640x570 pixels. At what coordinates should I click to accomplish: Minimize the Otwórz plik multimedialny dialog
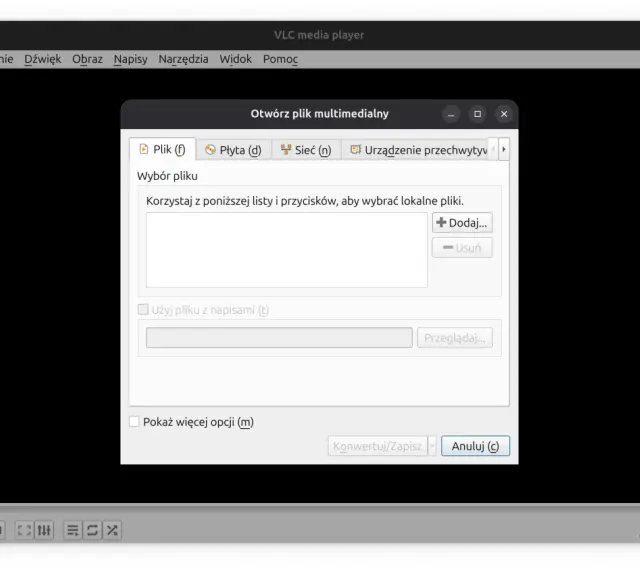451,114
